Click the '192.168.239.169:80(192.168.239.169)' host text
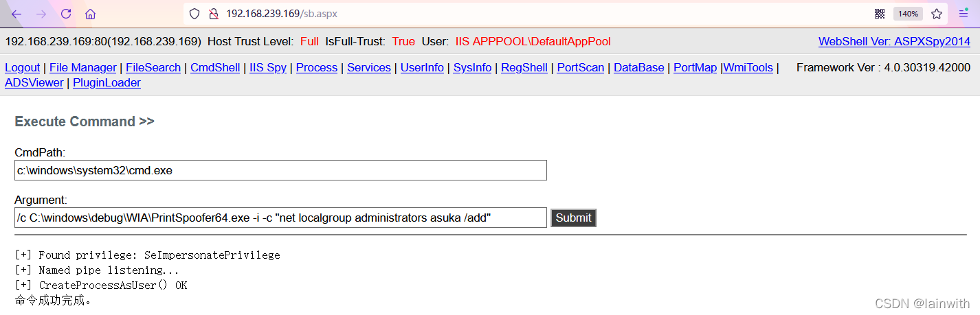The image size is (980, 315). 103,41
